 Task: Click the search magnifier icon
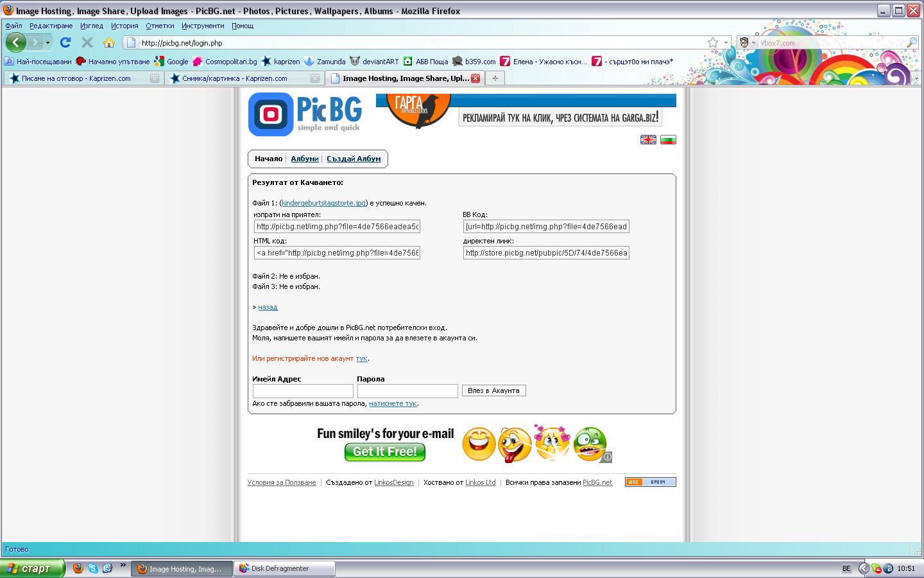912,42
